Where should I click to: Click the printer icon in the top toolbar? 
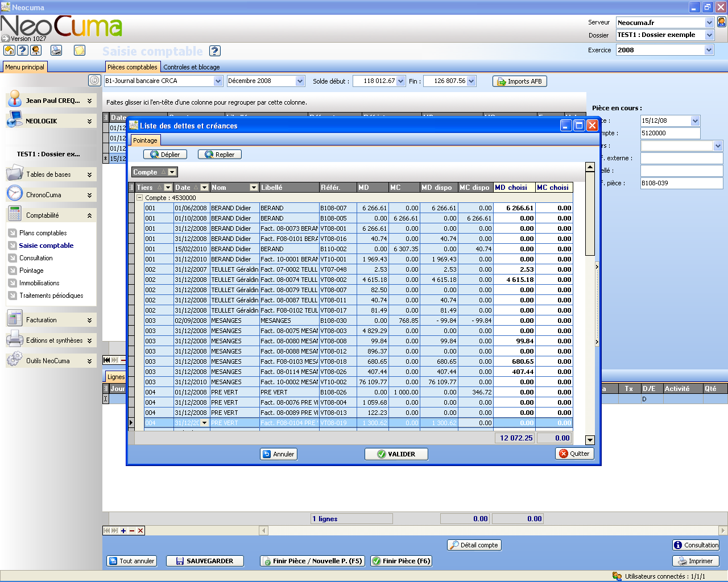click(56, 50)
